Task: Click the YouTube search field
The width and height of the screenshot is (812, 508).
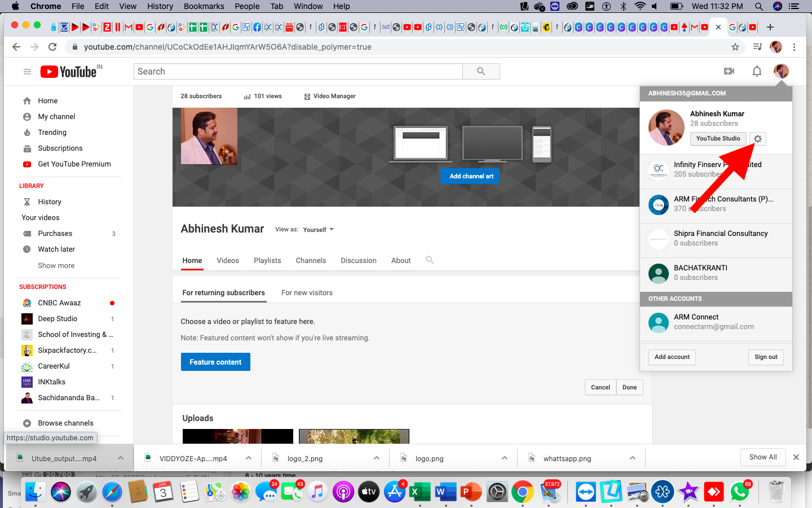Action: (298, 71)
